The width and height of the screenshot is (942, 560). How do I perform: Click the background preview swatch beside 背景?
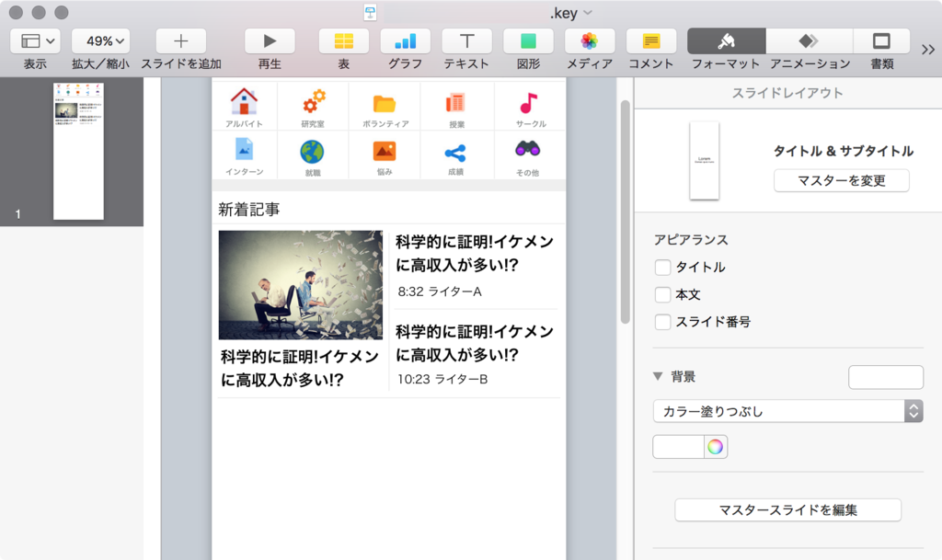(x=886, y=377)
